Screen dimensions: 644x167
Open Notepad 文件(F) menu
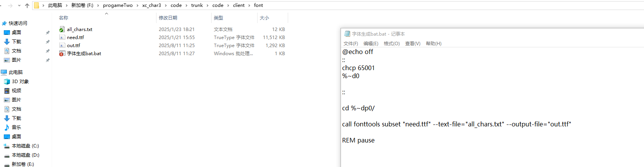(351, 44)
